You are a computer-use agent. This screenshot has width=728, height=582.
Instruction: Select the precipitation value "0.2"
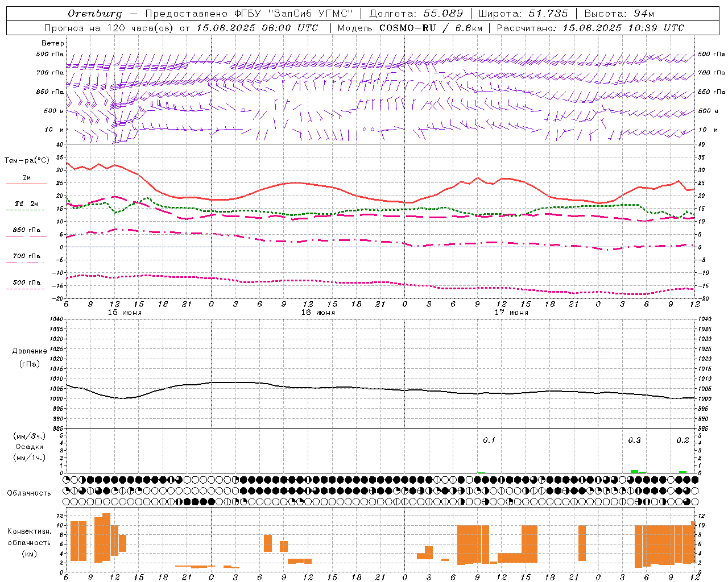pyautogui.click(x=682, y=440)
